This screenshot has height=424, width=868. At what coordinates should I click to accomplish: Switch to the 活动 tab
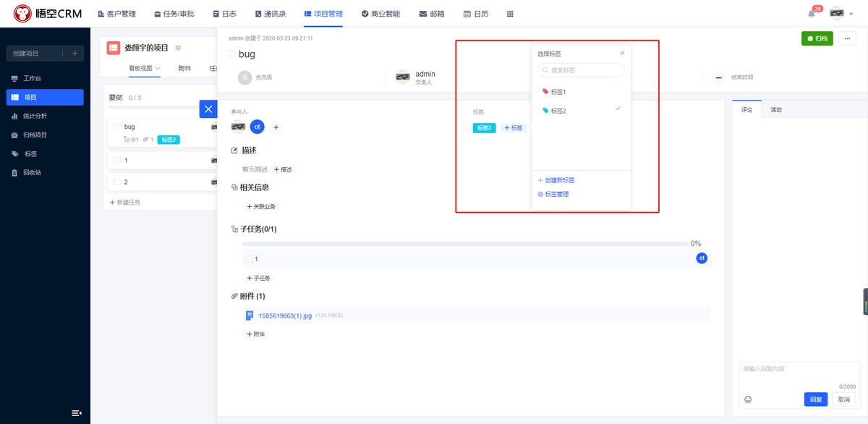click(x=777, y=109)
